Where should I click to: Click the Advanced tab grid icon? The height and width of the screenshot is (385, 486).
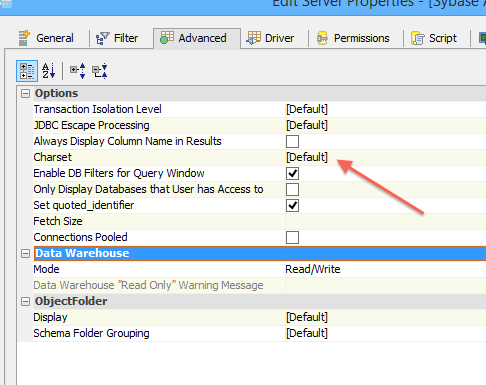[x=167, y=38]
